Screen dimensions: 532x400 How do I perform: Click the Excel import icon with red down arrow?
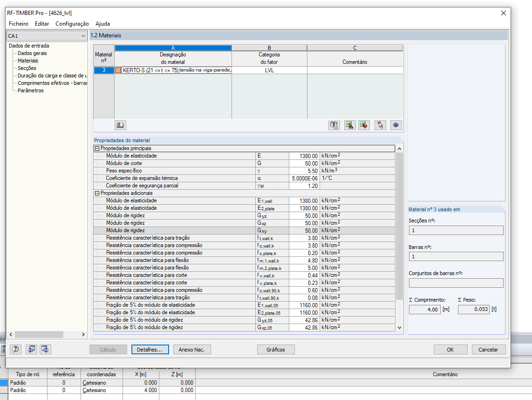(x=364, y=125)
